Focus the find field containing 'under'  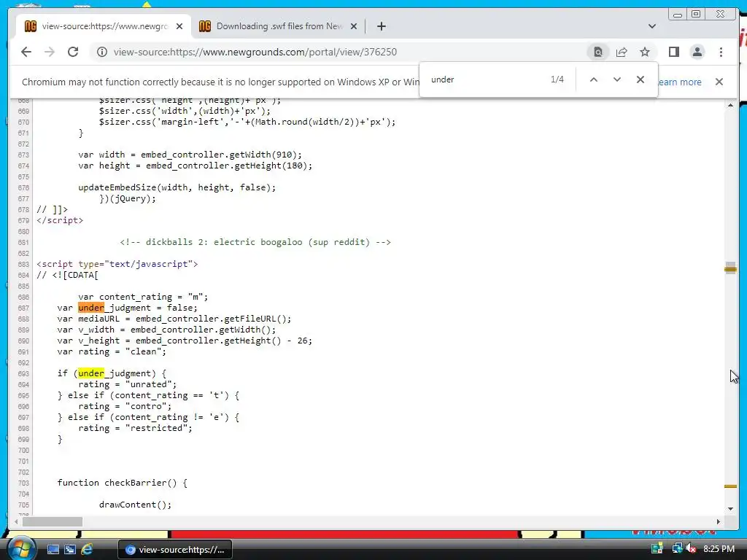[x=486, y=79]
